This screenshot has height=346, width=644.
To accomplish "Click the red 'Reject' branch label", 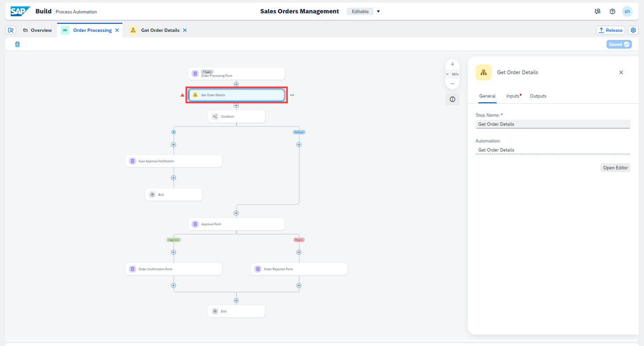I will tap(299, 240).
